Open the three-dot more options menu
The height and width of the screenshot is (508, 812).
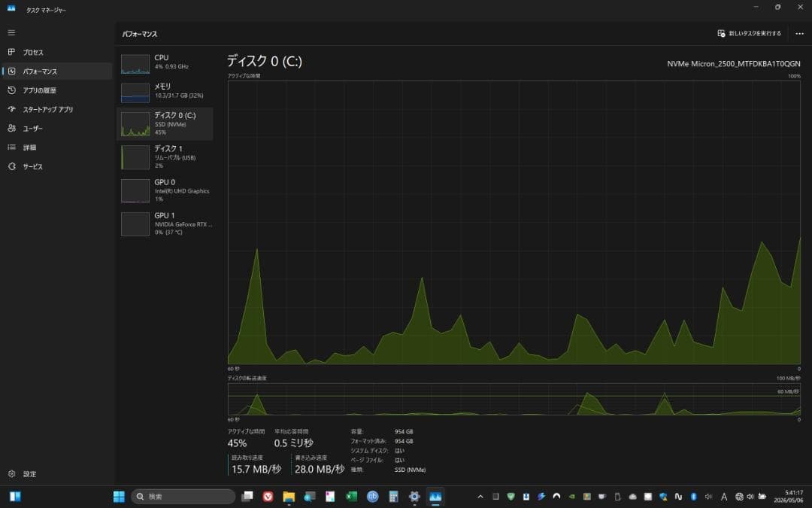pyautogui.click(x=799, y=33)
